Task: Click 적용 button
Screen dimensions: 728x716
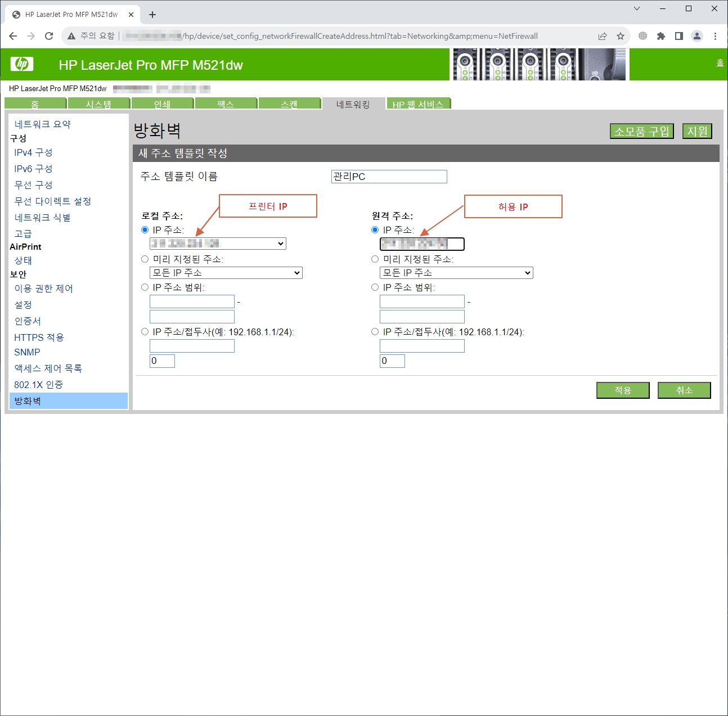Action: click(623, 390)
